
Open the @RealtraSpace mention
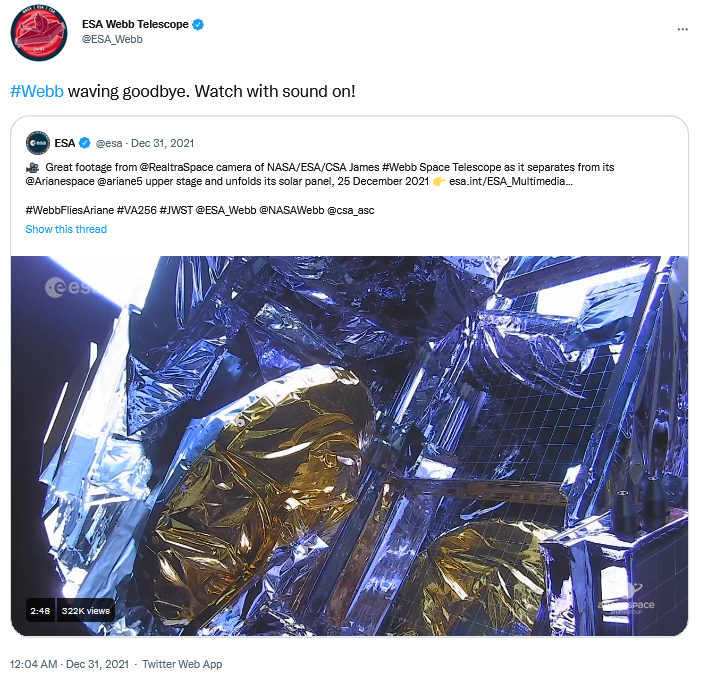pos(176,167)
